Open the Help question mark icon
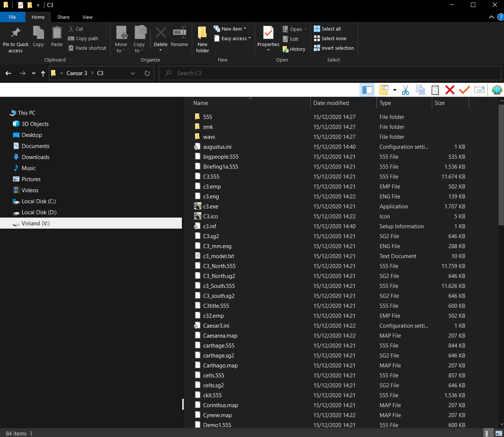The image size is (504, 437). point(500,17)
